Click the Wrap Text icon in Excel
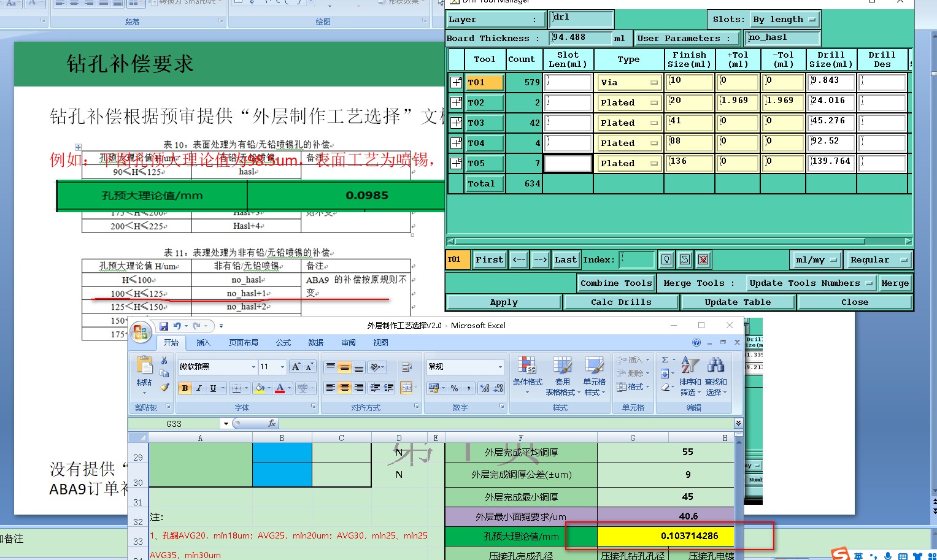This screenshot has height=560, width=937. coord(406,367)
